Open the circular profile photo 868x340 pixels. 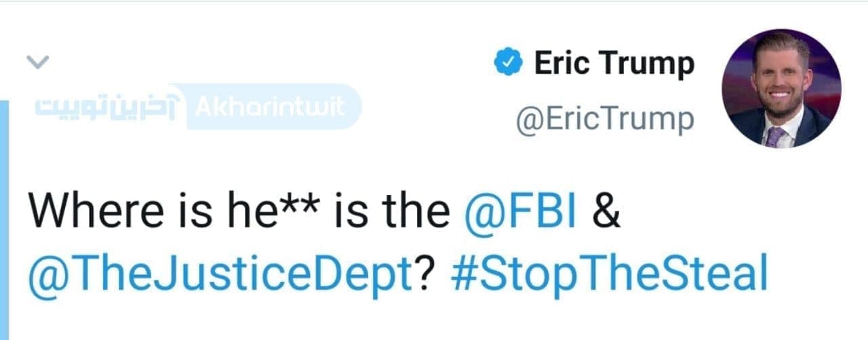click(x=781, y=88)
